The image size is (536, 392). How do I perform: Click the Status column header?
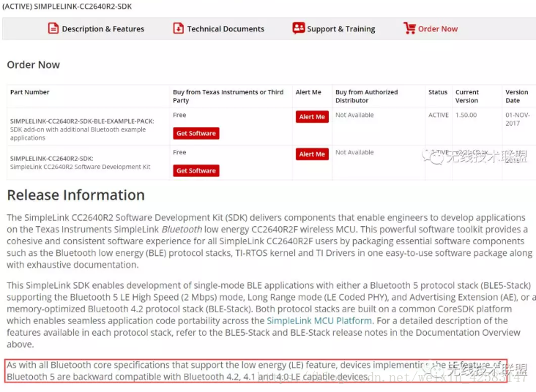[x=438, y=92]
